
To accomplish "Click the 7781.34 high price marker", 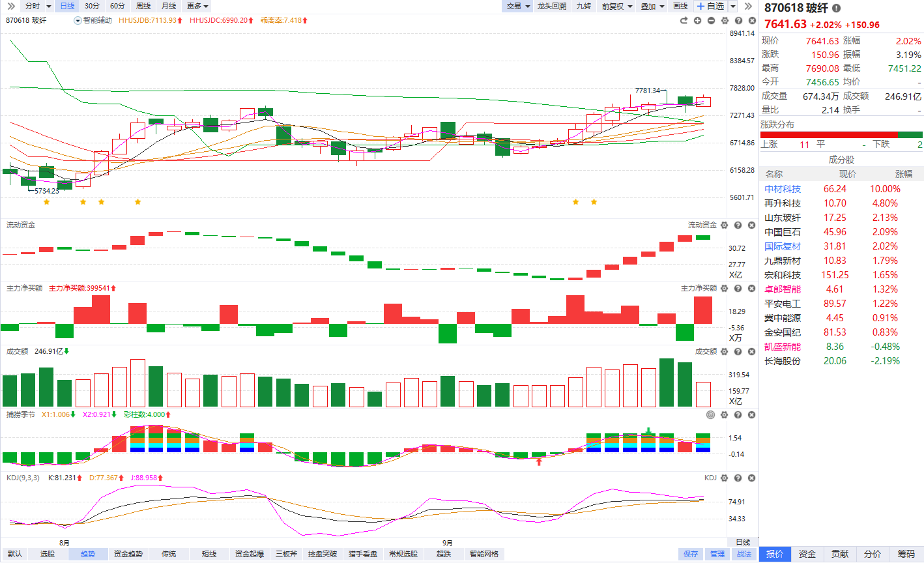I will pos(648,91).
